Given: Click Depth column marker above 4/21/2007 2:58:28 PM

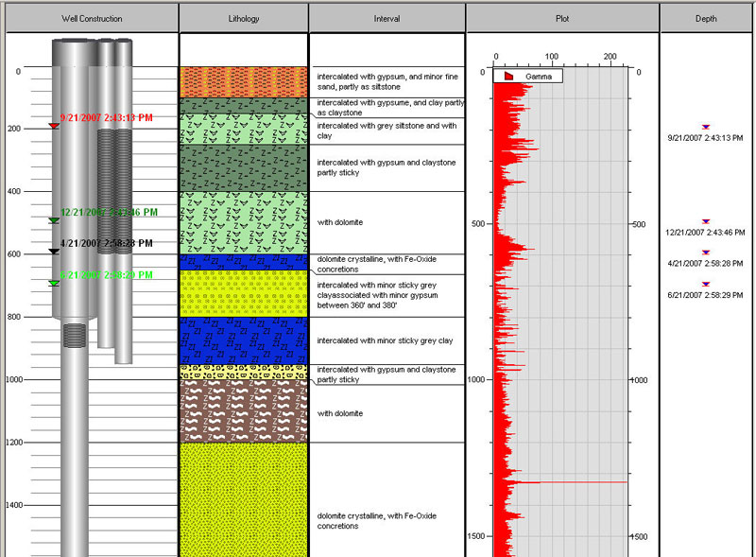Looking at the screenshot, I should 706,252.
